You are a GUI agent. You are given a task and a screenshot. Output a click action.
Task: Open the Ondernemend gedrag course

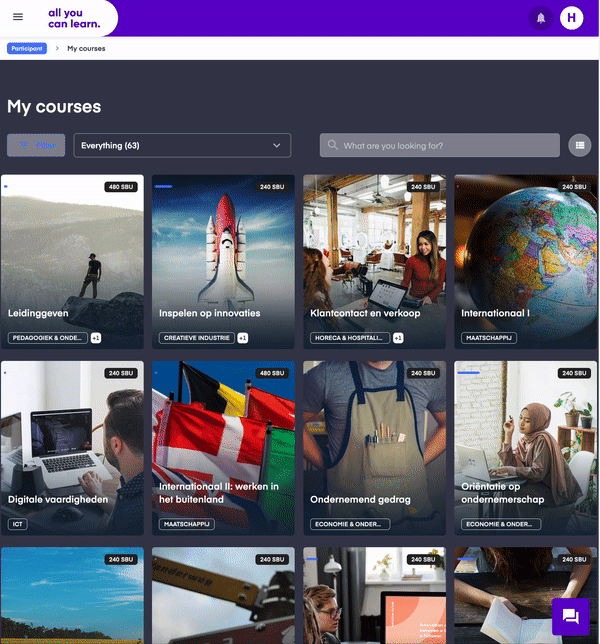pyautogui.click(x=375, y=448)
